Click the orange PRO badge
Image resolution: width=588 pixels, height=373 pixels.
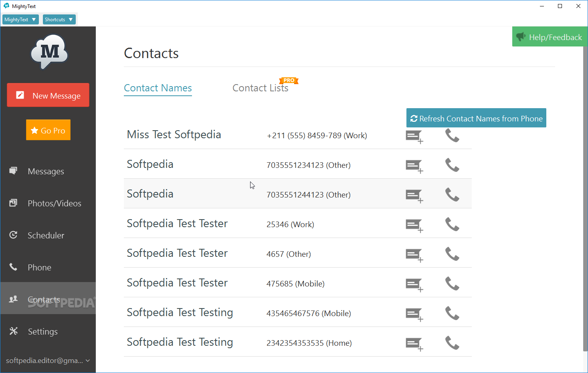[289, 81]
